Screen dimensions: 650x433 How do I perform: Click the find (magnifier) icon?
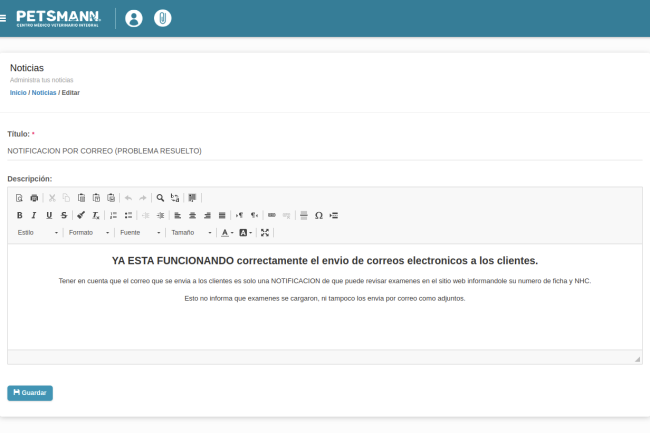pyautogui.click(x=160, y=198)
